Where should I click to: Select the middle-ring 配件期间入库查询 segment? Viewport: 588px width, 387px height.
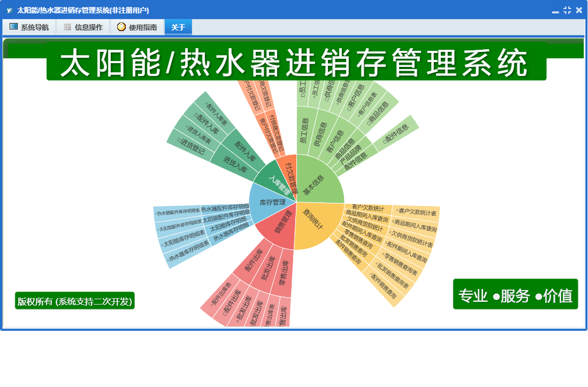pyautogui.click(x=362, y=231)
